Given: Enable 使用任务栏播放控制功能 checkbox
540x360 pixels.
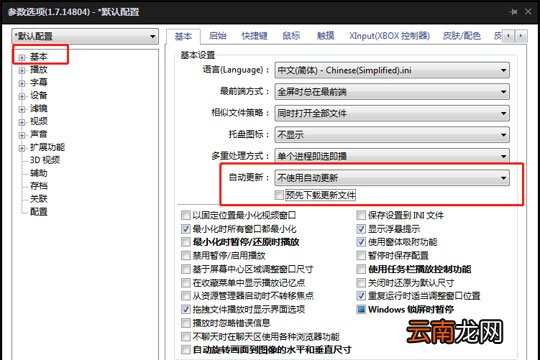Looking at the screenshot, I should [361, 269].
